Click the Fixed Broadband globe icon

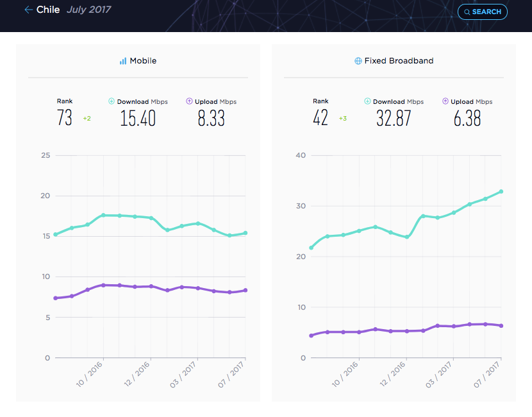(x=358, y=61)
